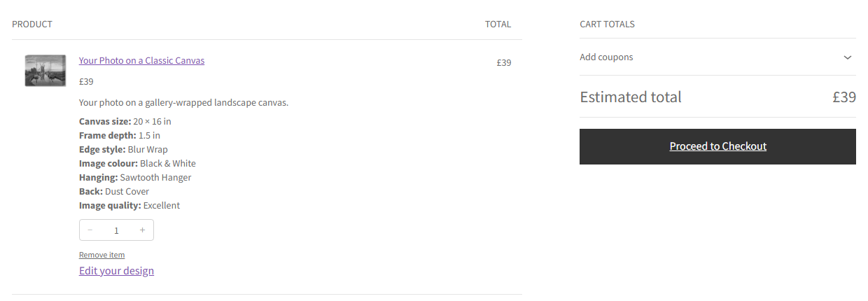Click the Image quality Excellent detail
Screen dimensions: 868x301
tap(129, 205)
